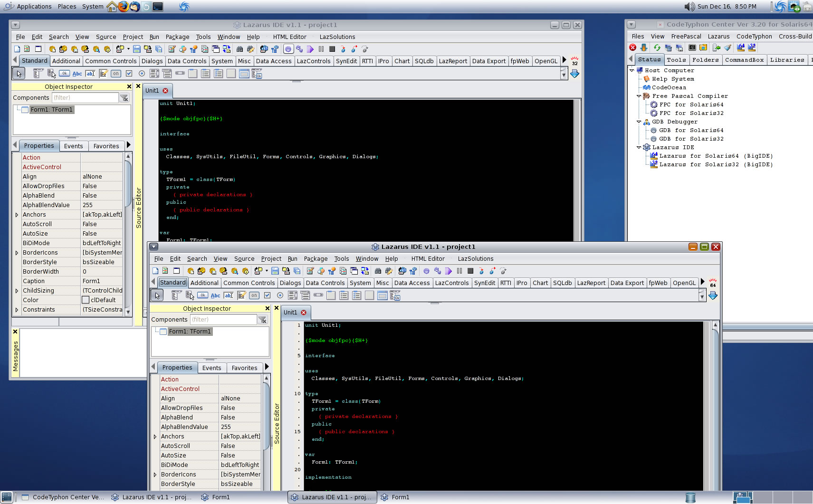The width and height of the screenshot is (813, 504).
Task: Click the volume speaker icon in top panel
Action: pos(689,7)
